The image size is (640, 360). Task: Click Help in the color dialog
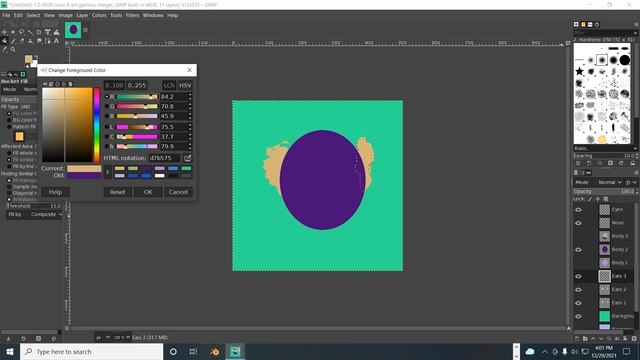pyautogui.click(x=55, y=192)
